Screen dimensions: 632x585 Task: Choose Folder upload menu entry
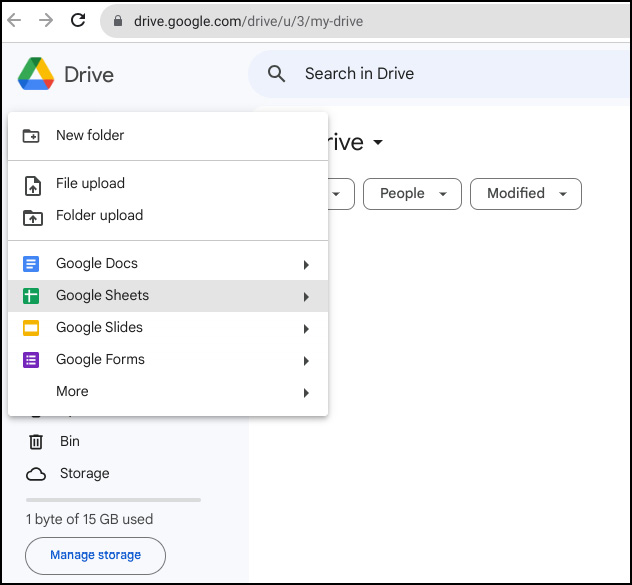pyautogui.click(x=168, y=216)
